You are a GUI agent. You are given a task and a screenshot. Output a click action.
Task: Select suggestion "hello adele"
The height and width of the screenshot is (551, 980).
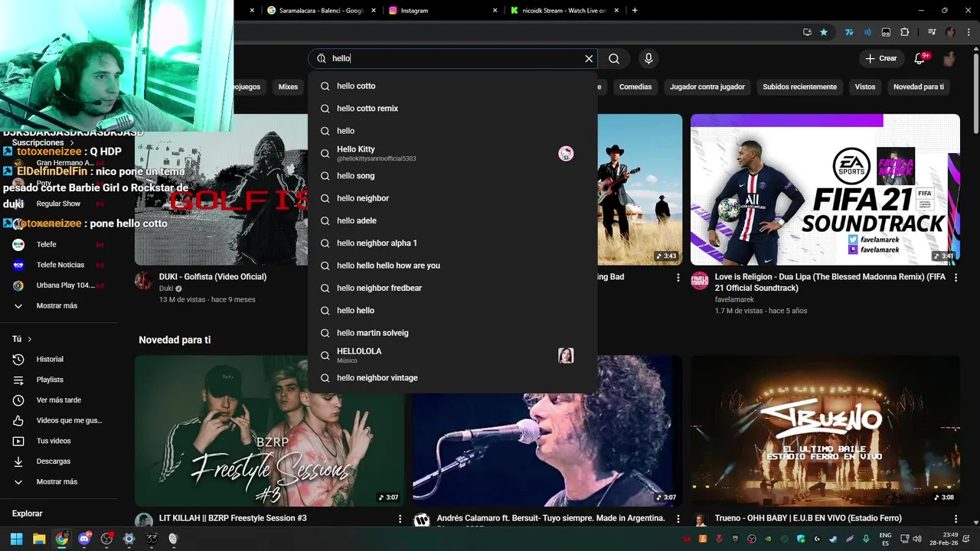pos(452,220)
